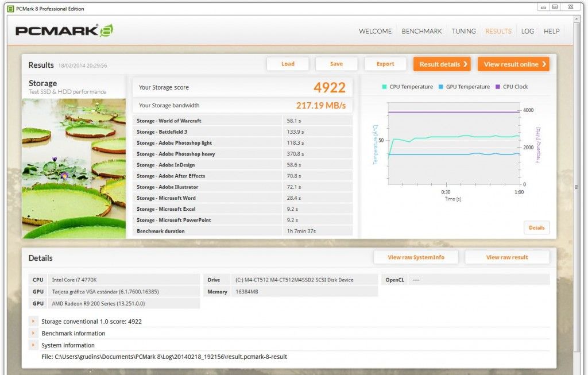Click the vertical scrollbar on the right

tap(577, 187)
